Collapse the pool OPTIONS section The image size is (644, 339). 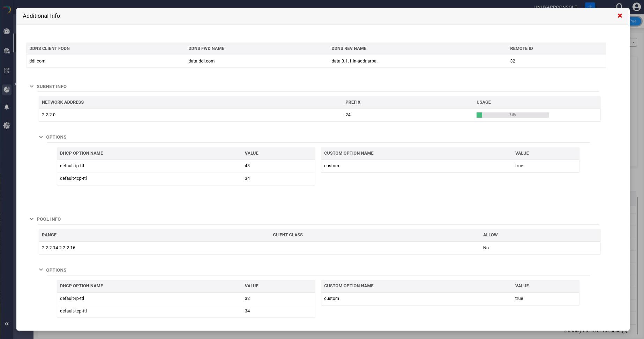click(x=41, y=270)
